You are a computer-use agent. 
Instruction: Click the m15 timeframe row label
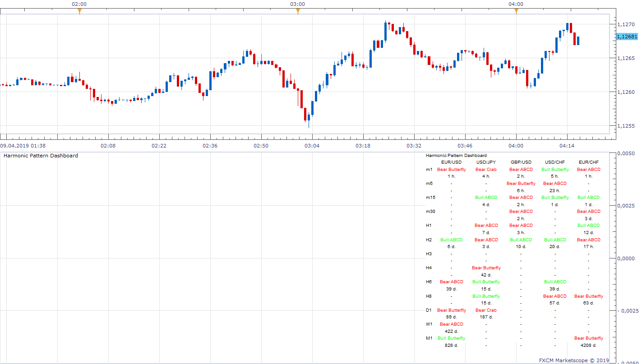point(430,198)
